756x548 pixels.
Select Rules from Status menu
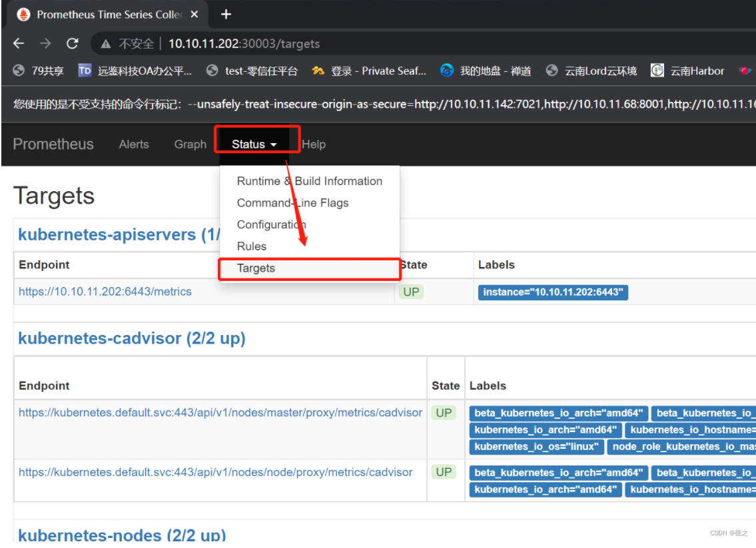[310, 246]
